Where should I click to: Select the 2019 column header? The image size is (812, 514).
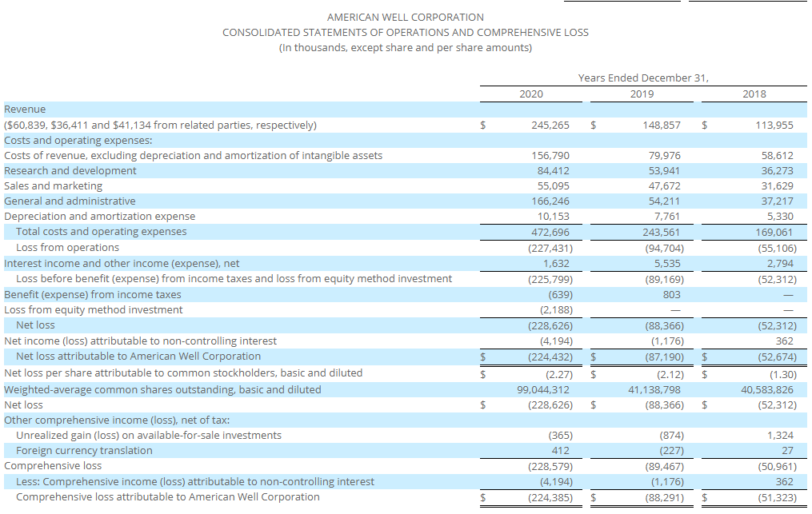point(642,94)
